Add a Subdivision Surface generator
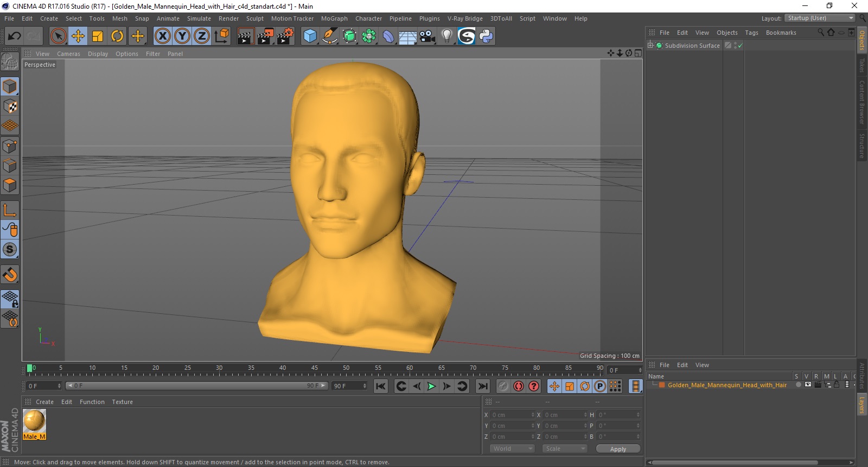The height and width of the screenshot is (467, 868). (349, 36)
